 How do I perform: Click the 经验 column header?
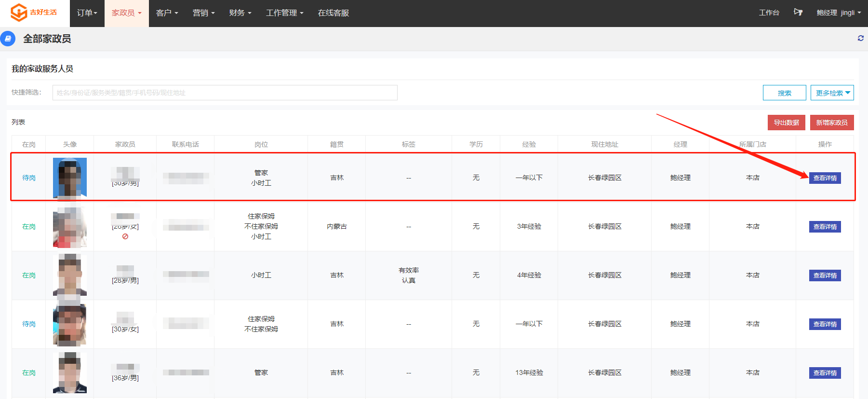click(x=529, y=144)
